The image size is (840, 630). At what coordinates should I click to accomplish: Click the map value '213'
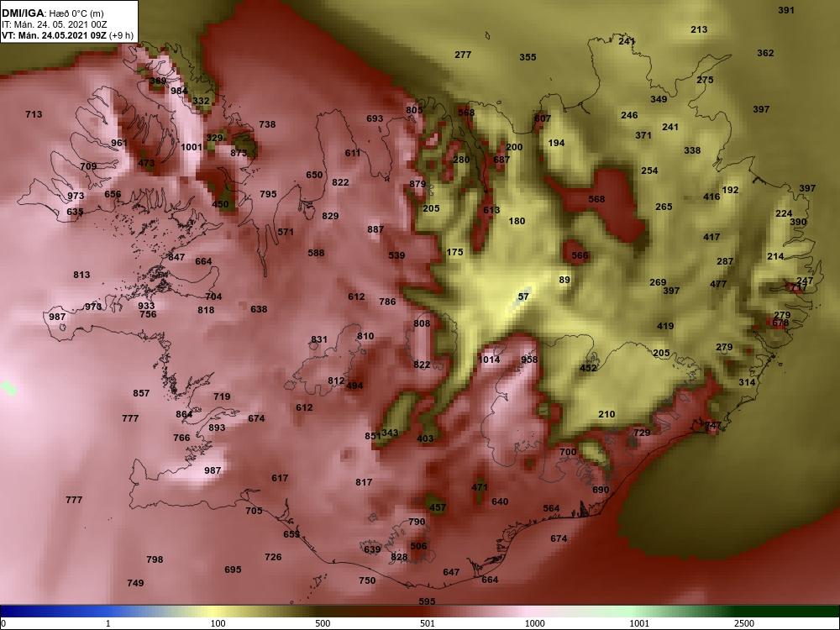coord(699,29)
